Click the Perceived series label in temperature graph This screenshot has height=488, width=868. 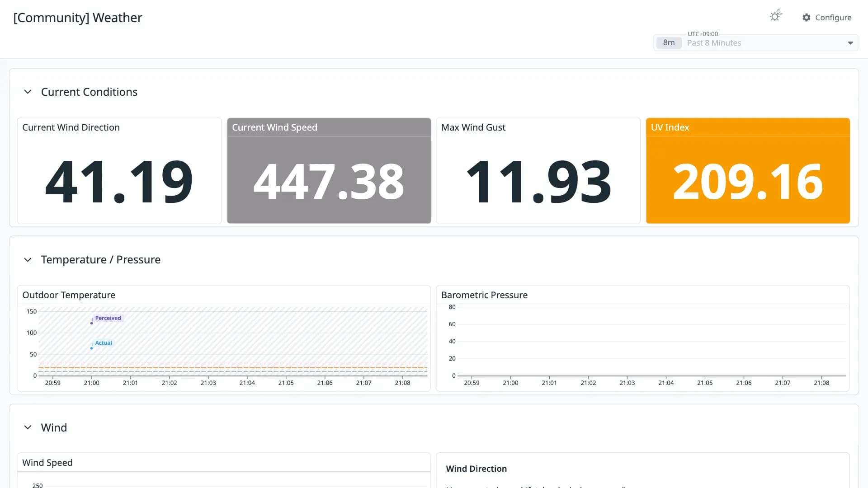(x=108, y=318)
